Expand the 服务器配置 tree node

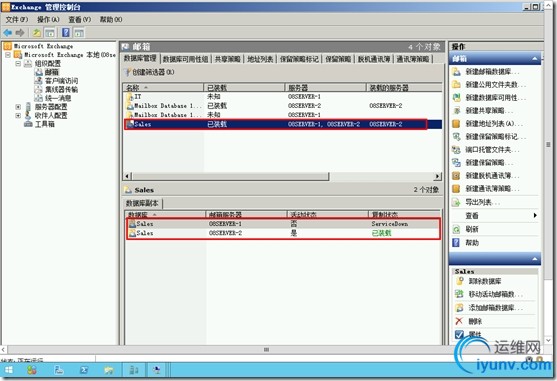(x=18, y=107)
